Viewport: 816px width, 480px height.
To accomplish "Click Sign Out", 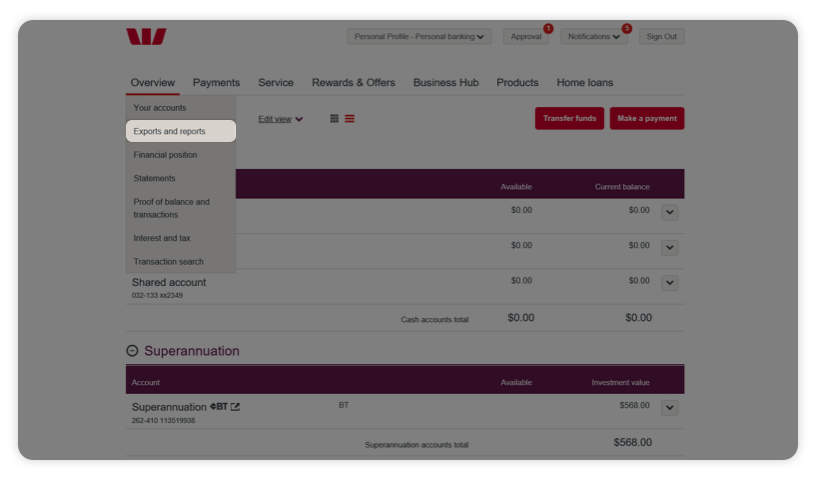I will pyautogui.click(x=661, y=37).
